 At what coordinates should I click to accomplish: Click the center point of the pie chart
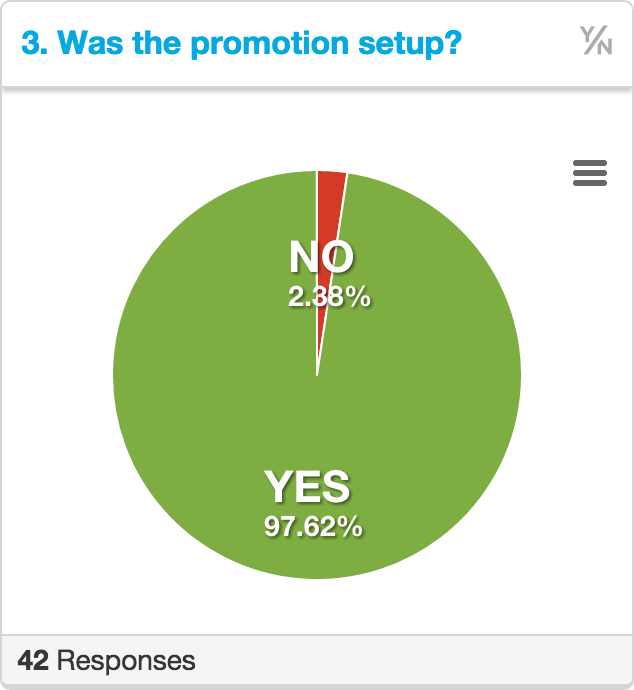click(x=317, y=375)
